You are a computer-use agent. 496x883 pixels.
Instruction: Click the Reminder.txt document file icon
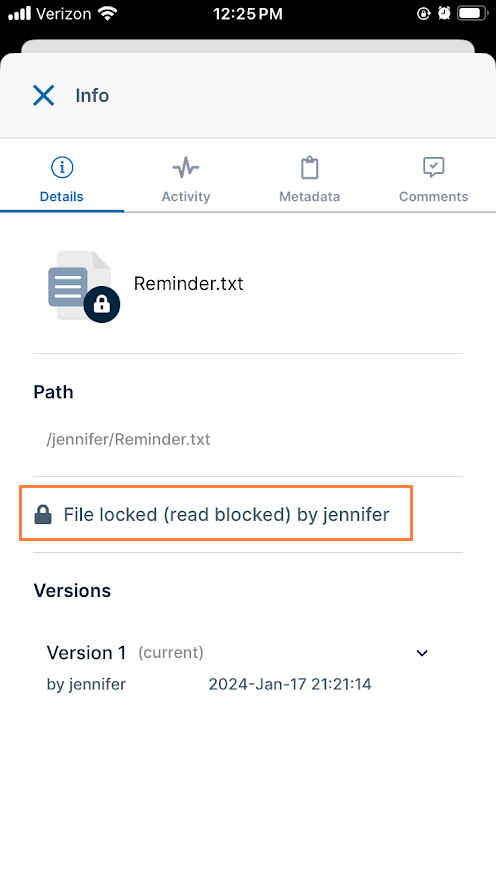click(79, 285)
